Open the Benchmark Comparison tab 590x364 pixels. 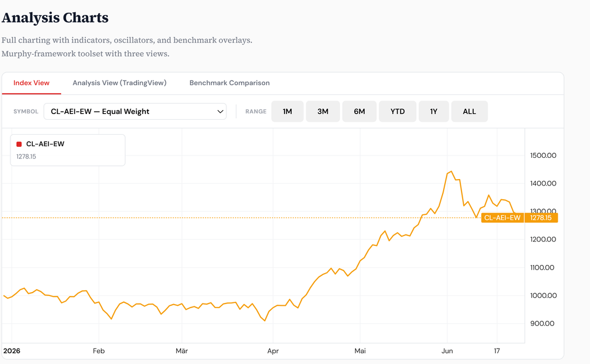(x=229, y=83)
